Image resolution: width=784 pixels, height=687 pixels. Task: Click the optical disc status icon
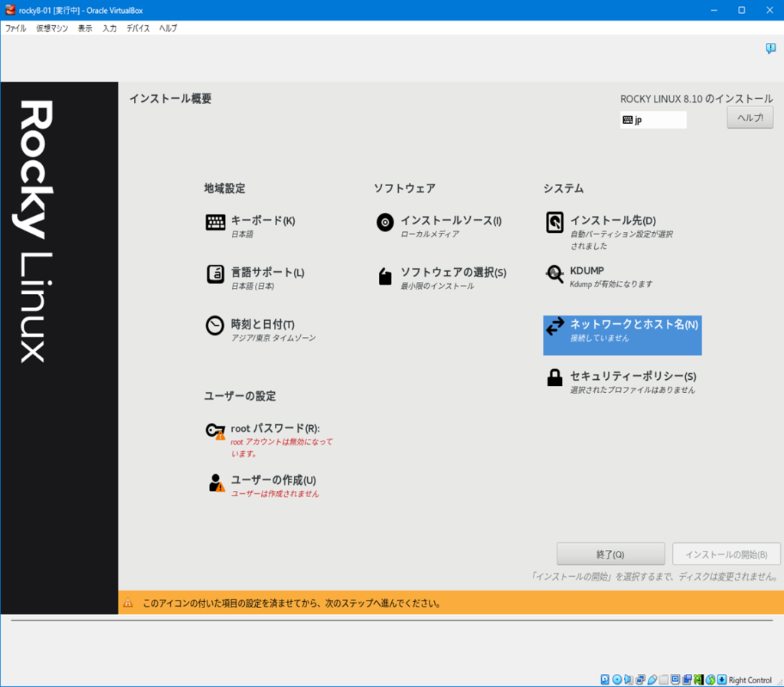(617, 679)
